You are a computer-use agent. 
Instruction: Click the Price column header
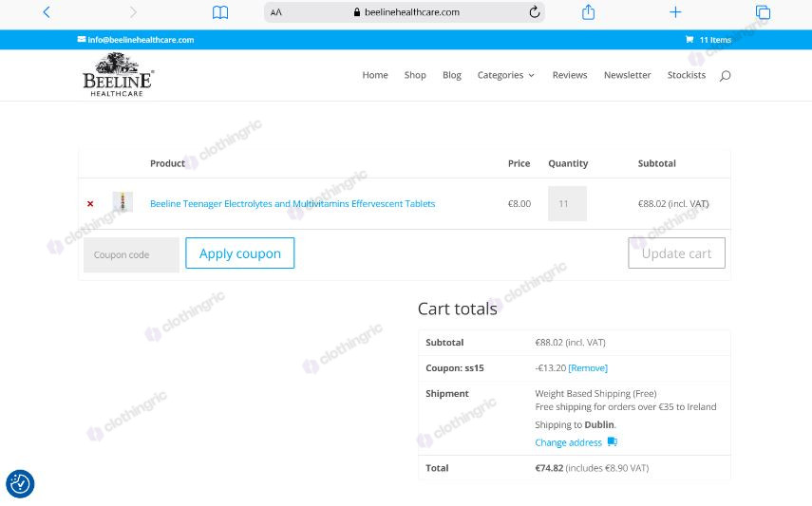(x=519, y=163)
